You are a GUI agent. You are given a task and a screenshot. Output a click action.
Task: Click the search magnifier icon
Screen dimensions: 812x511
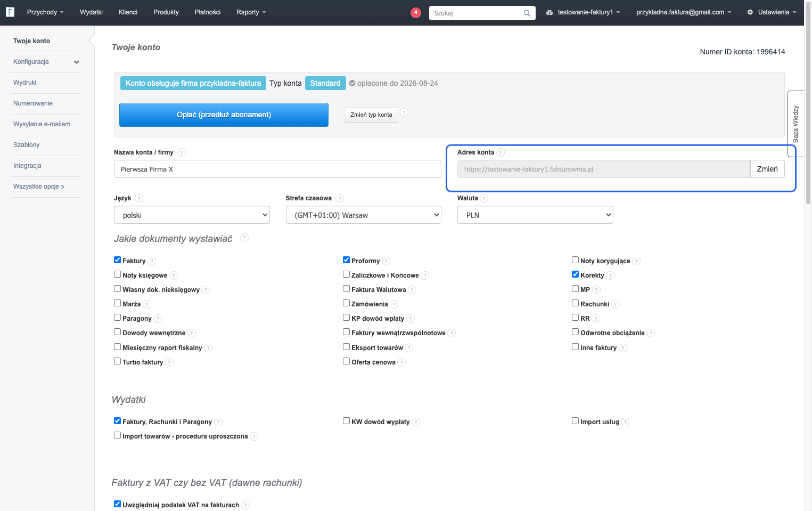click(527, 13)
